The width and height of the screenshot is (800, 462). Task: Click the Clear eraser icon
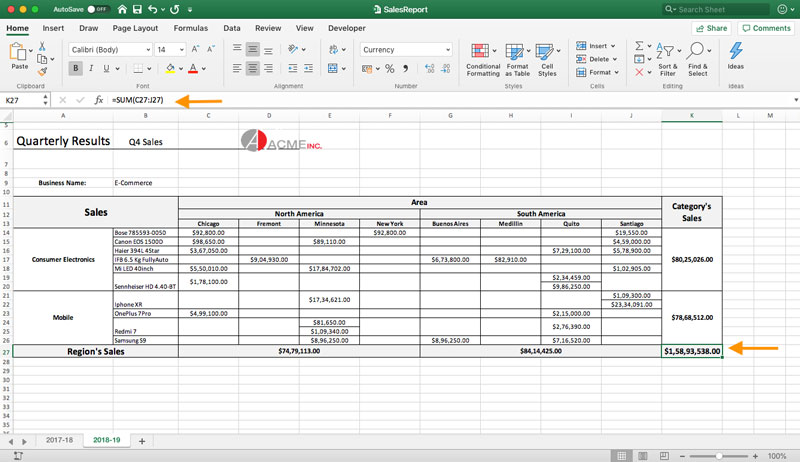(x=639, y=72)
